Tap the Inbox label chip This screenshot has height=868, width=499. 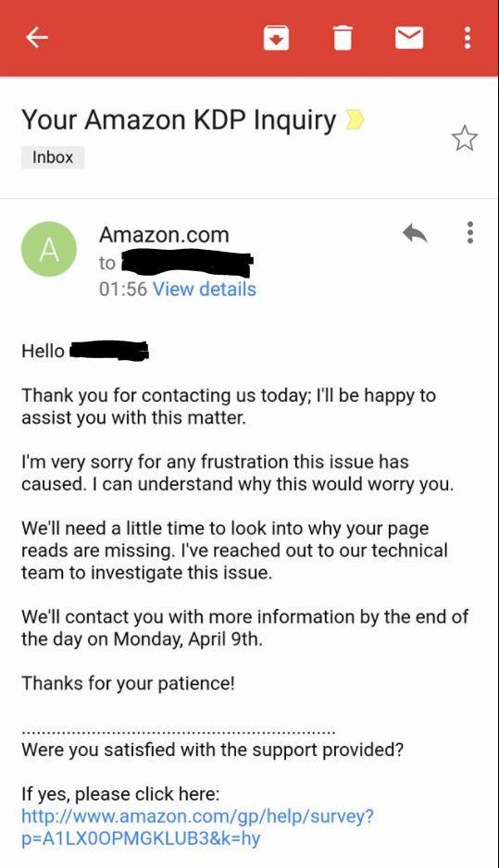(53, 157)
